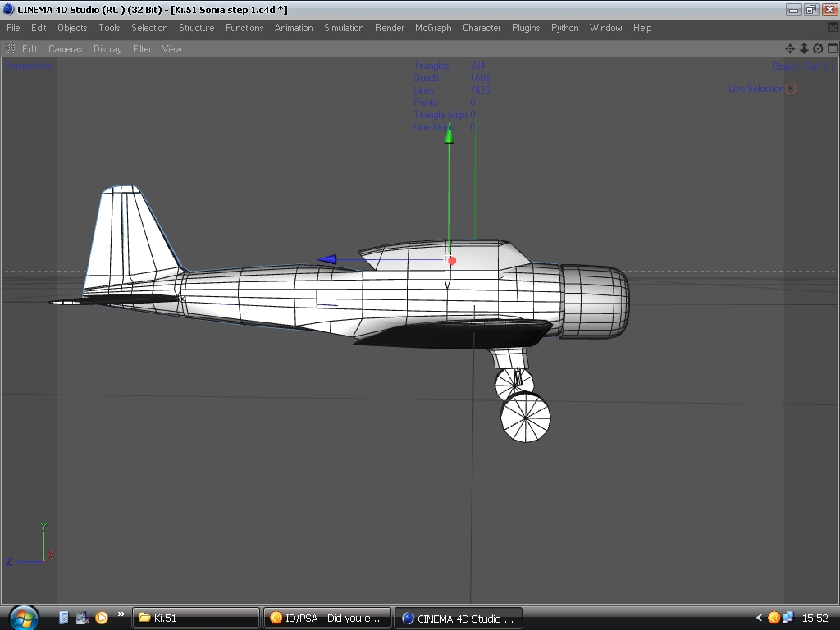Screen dimensions: 840x630
Task: Open the viewport Cameras dropdown menu
Action: click(x=65, y=49)
